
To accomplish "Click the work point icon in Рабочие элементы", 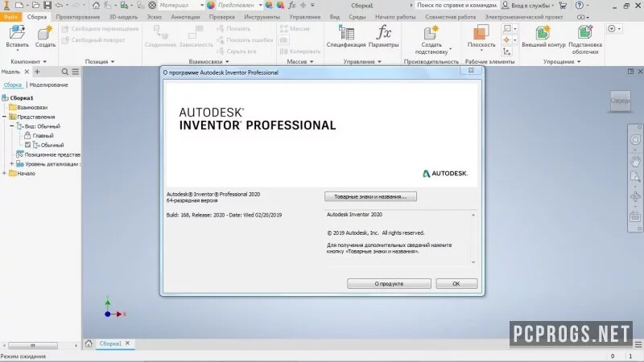I will [x=507, y=39].
